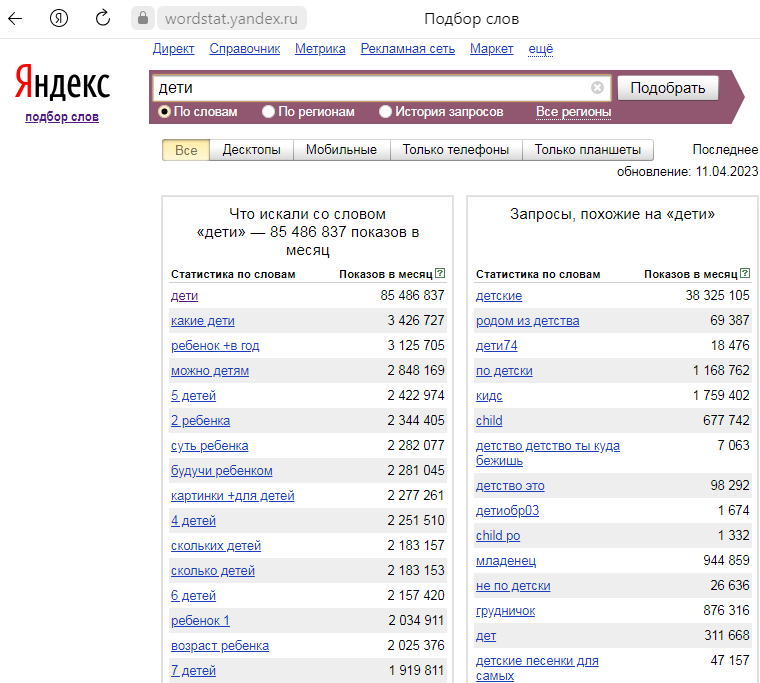The height and width of the screenshot is (683, 760).
Task: Open the Yandex browser home icon
Action: point(59,18)
